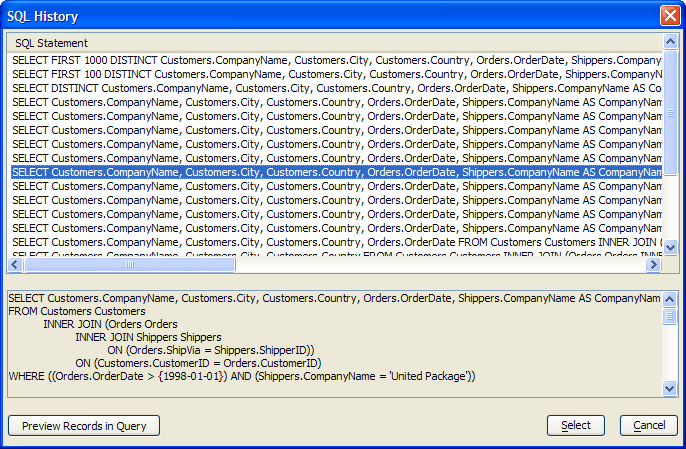Screen dimensions: 686x449
Task: Select the currently highlighted SQL statement row
Action: (x=336, y=172)
